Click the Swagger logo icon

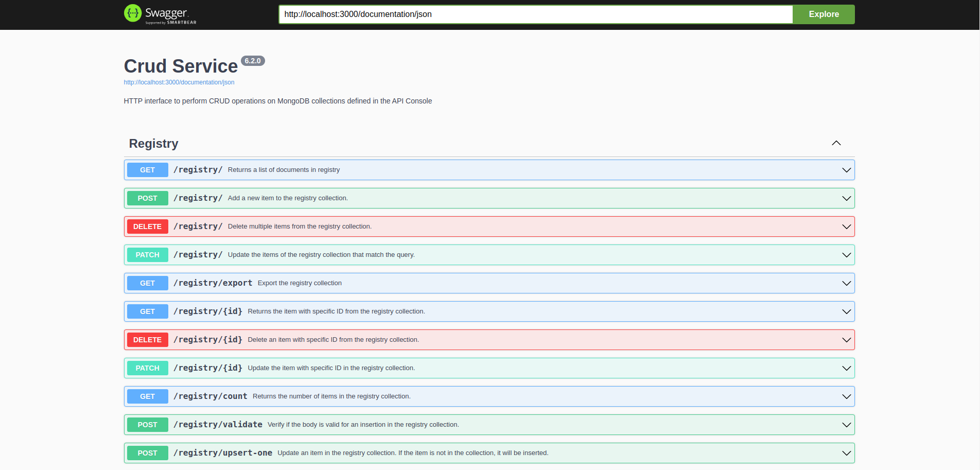(133, 13)
